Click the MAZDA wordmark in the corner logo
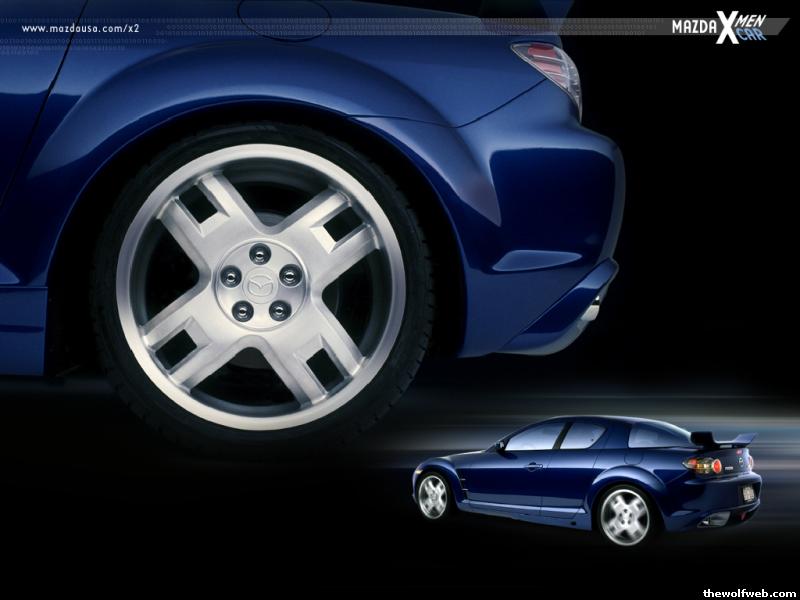Viewport: 800px width, 600px height. tap(697, 28)
